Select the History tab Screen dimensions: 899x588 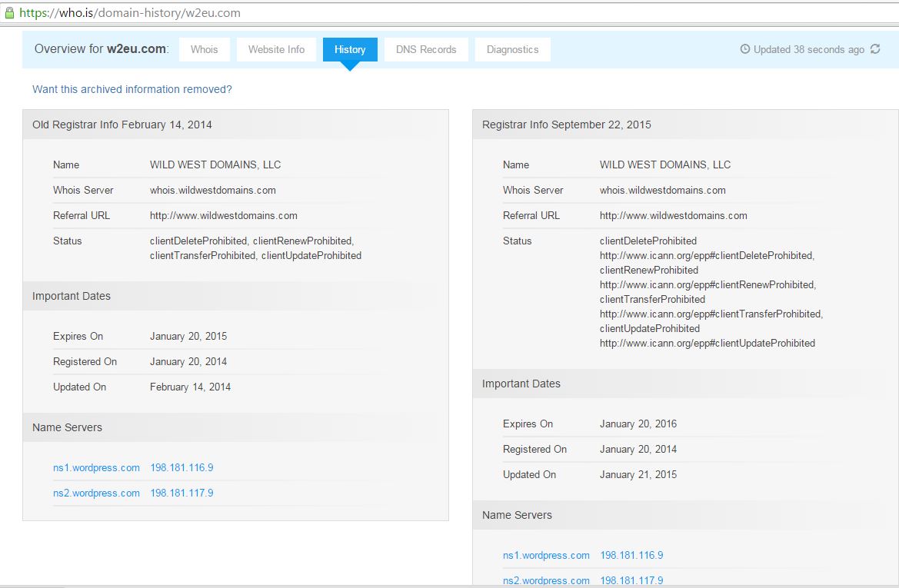pyautogui.click(x=350, y=48)
